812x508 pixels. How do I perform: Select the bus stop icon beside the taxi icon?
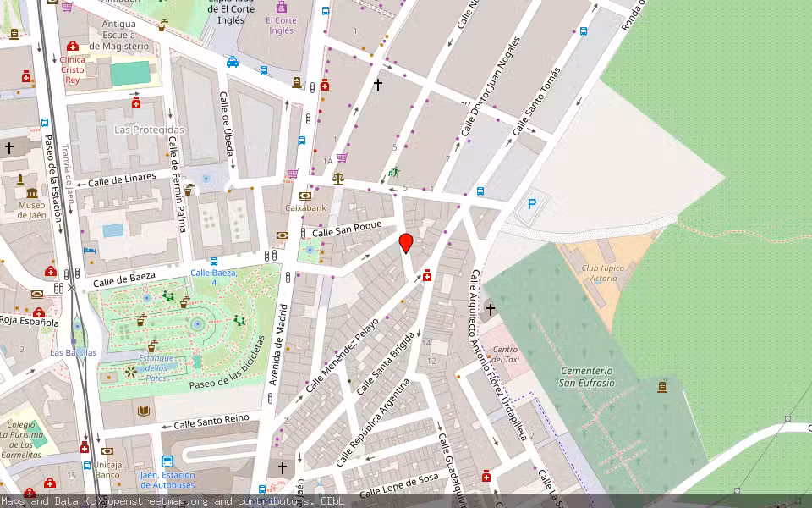(264, 70)
